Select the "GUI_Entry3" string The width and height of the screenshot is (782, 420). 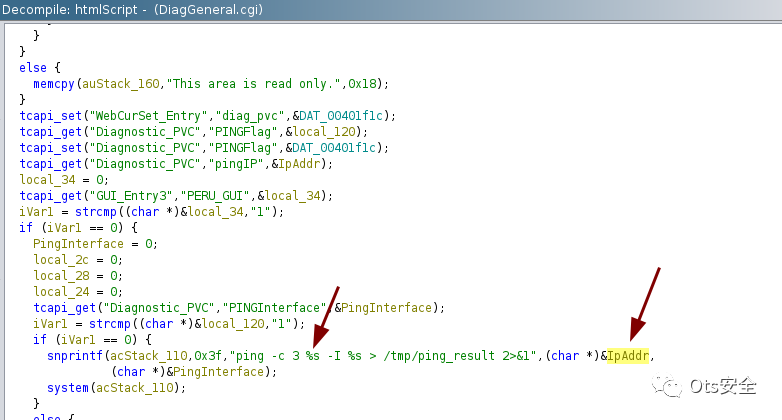pyautogui.click(x=131, y=196)
